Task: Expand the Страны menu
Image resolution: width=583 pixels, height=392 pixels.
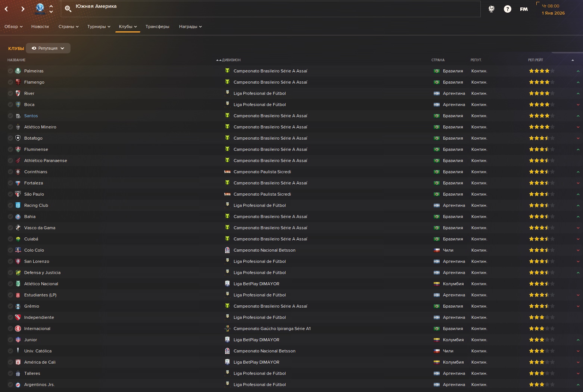Action: 68,27
